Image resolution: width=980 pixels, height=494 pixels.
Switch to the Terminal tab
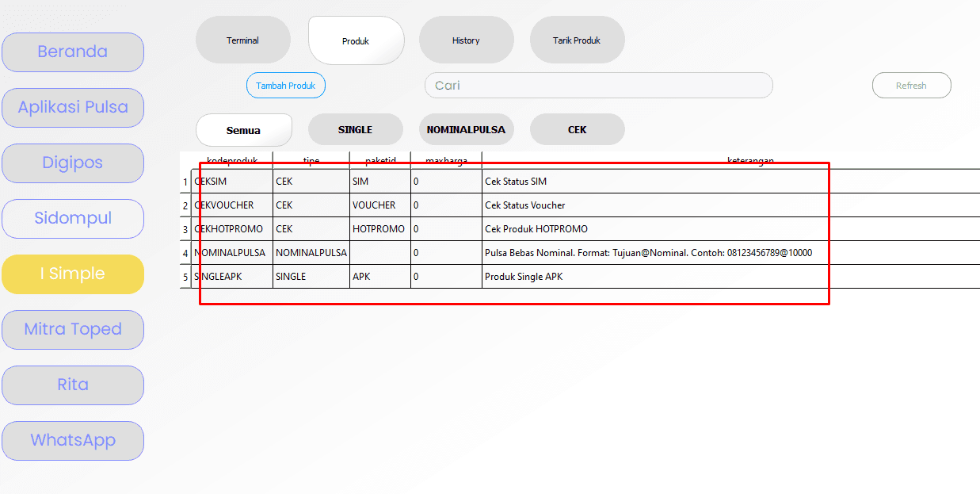pyautogui.click(x=242, y=40)
